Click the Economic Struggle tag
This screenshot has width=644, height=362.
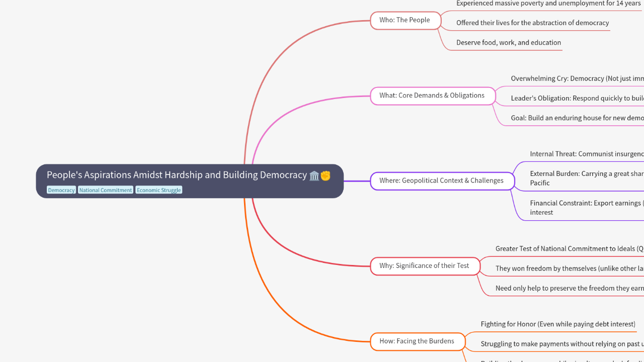158,190
